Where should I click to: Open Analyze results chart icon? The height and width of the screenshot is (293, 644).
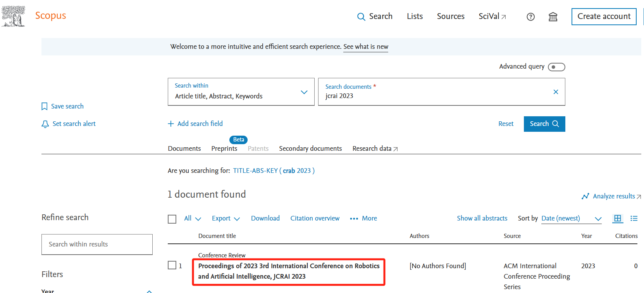(x=585, y=196)
